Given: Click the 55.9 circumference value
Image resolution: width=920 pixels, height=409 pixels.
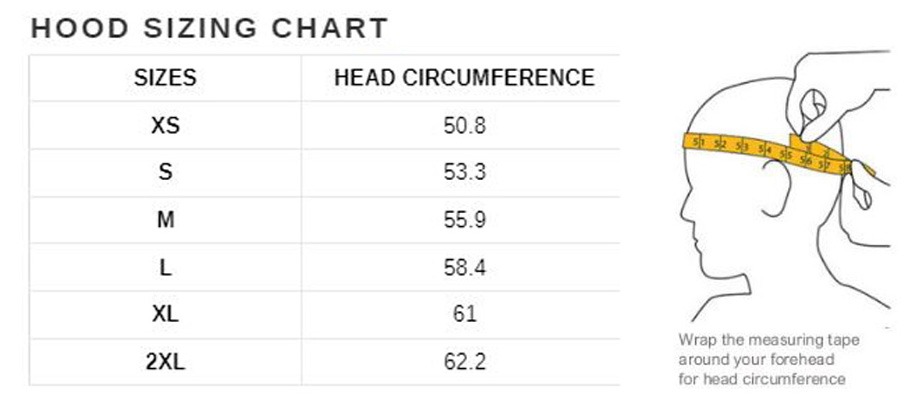Looking at the screenshot, I should 464,220.
